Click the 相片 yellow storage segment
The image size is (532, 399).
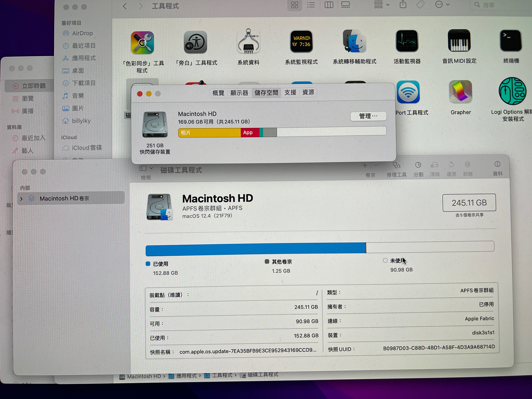coord(210,133)
